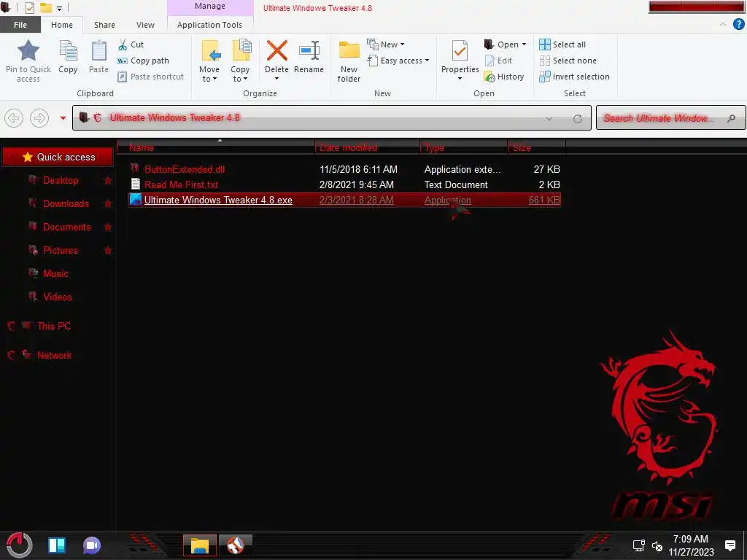Viewport: 747px width, 560px height.
Task: Click the red power Start button
Action: point(19,545)
